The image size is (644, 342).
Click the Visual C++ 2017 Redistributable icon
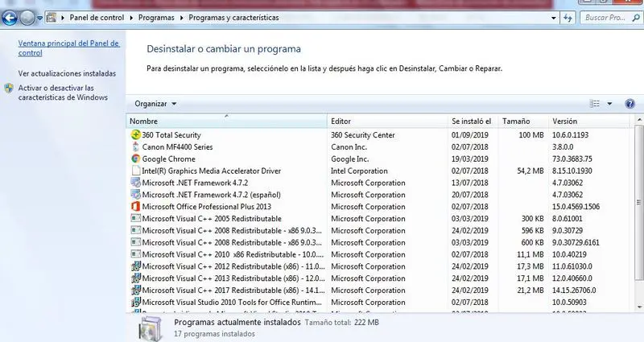coord(135,290)
